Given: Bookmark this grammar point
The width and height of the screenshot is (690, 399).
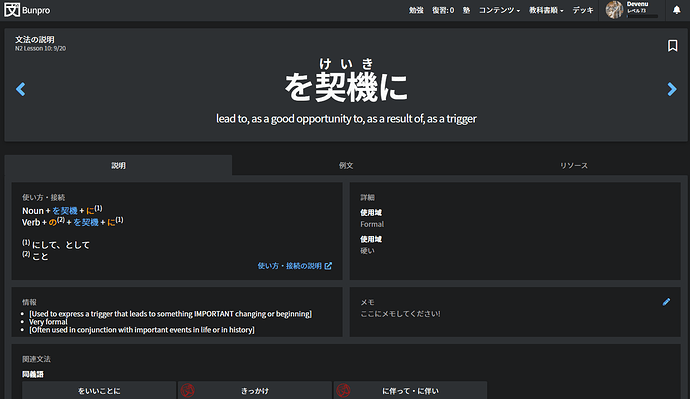Looking at the screenshot, I should 672,46.
